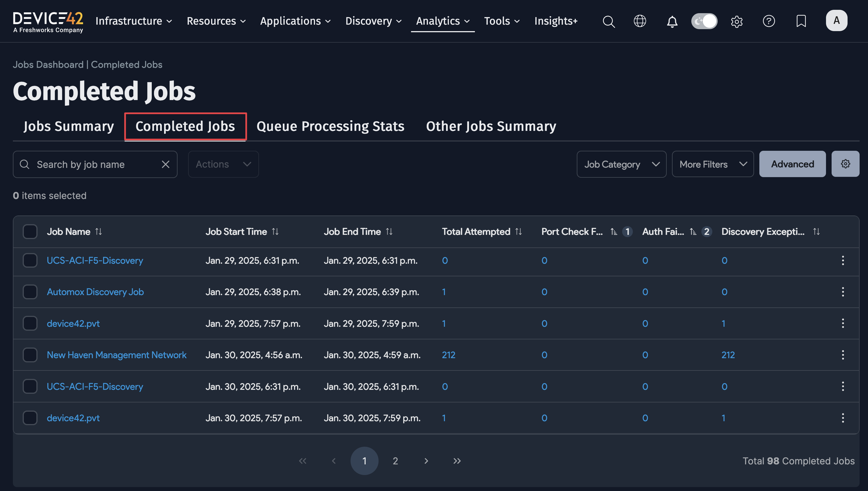Image resolution: width=868 pixels, height=491 pixels.
Task: Jump to last page double-chevron
Action: 457,461
